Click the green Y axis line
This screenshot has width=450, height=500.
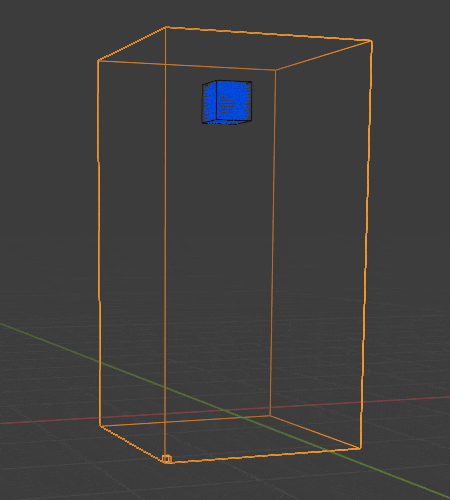coord(50,343)
